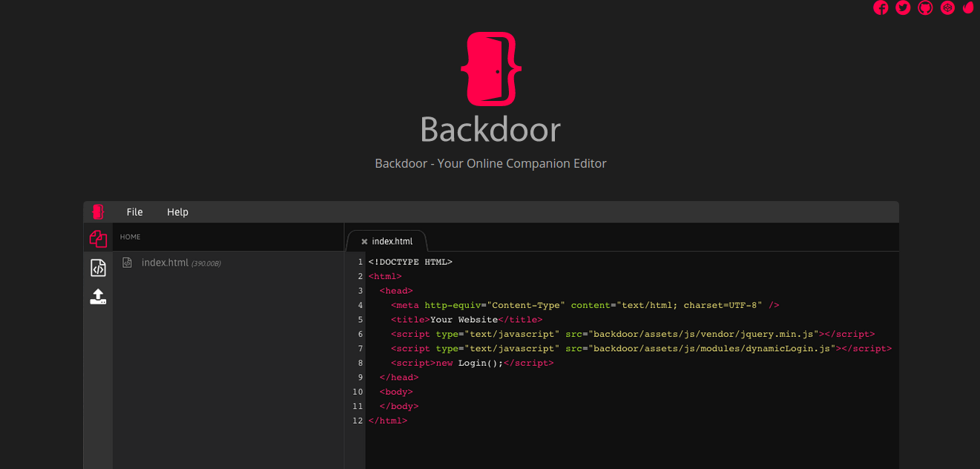Viewport: 980px width, 469px height.
Task: Click line number 12 in the gutter
Action: point(358,421)
